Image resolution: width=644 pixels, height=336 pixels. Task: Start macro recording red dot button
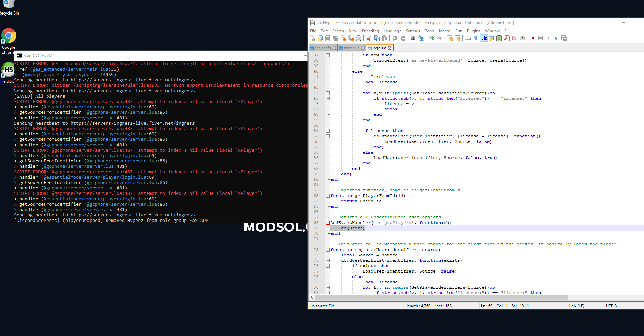click(x=533, y=38)
